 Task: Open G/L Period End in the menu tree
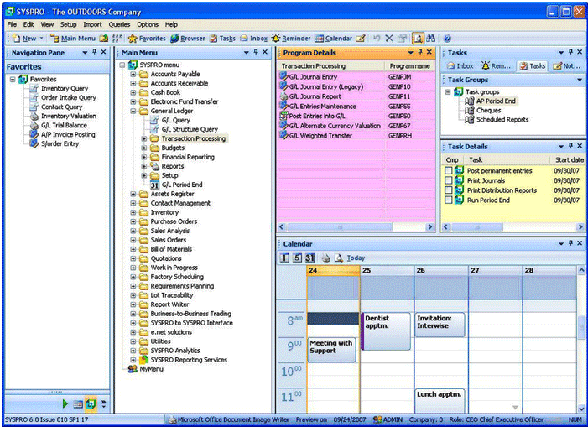(182, 185)
